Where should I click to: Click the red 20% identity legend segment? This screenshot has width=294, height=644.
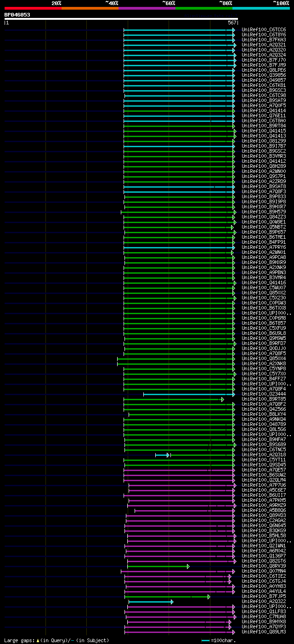click(x=33, y=8)
